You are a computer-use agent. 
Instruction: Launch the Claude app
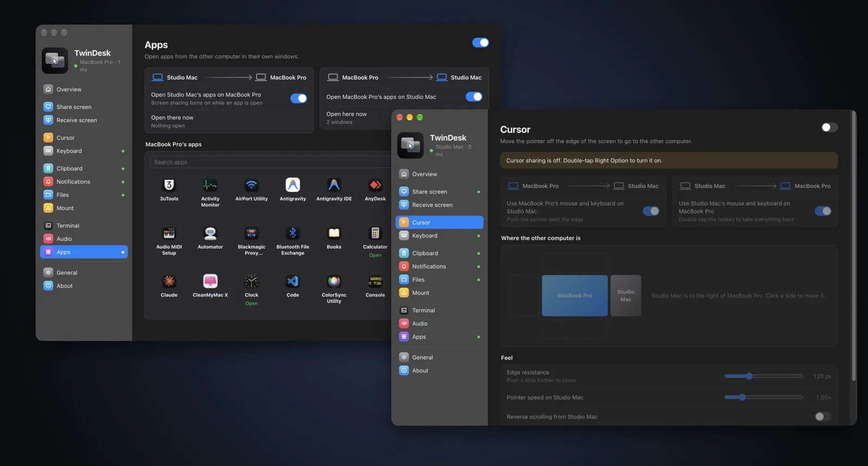coord(169,281)
